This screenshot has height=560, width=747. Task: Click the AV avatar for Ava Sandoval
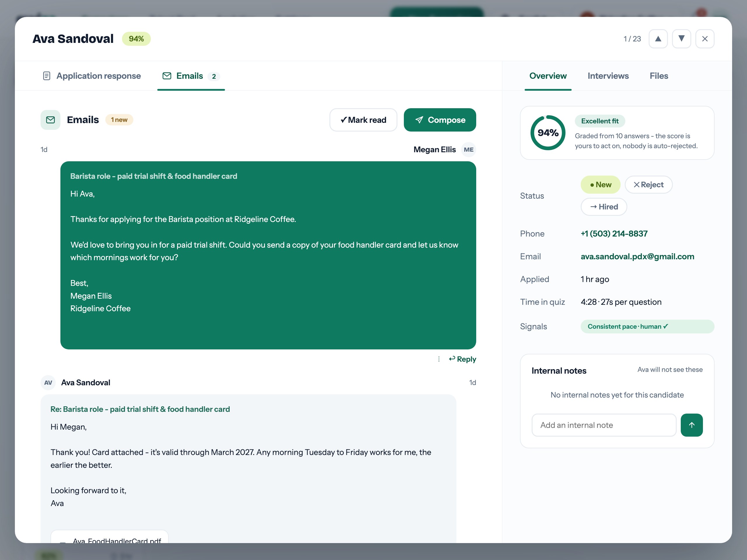pos(48,382)
